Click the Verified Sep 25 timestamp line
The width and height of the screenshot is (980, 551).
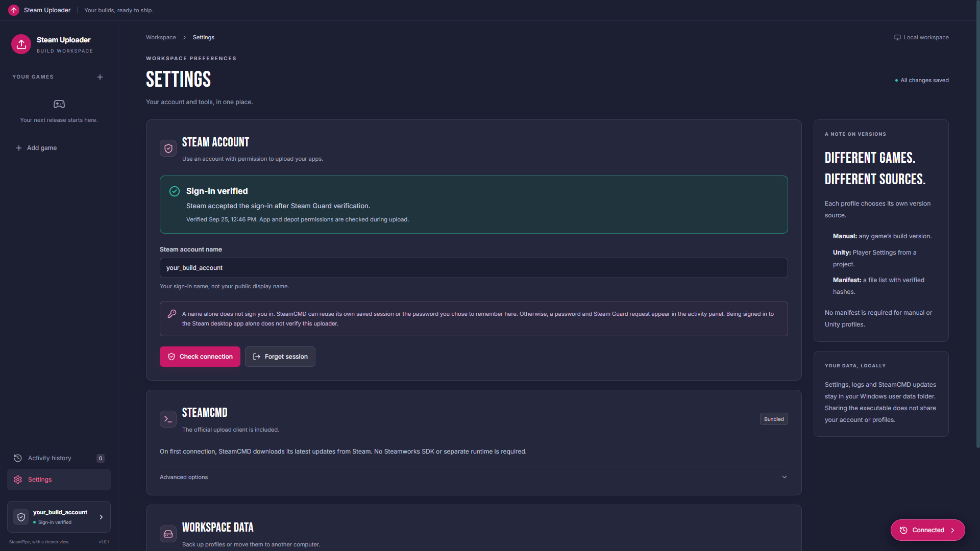298,219
